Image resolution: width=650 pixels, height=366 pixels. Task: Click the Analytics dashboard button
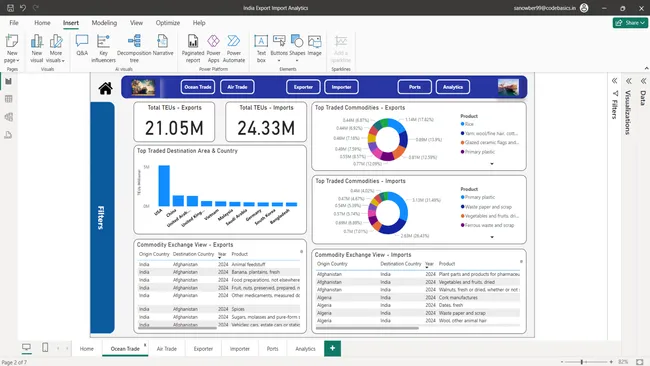click(453, 87)
